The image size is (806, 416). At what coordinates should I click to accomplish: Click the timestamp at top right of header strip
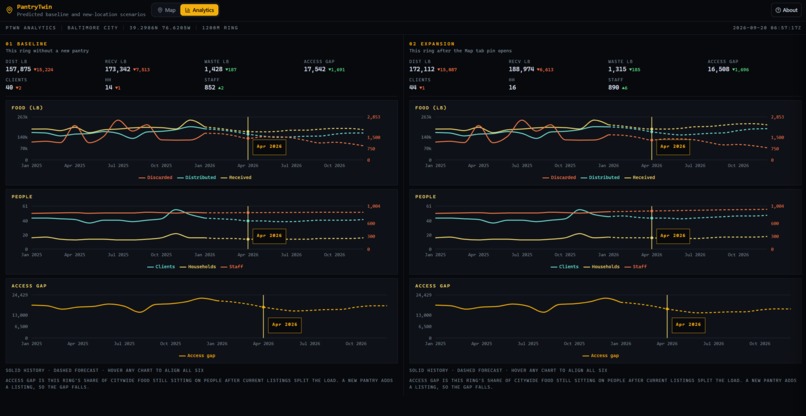click(x=766, y=28)
